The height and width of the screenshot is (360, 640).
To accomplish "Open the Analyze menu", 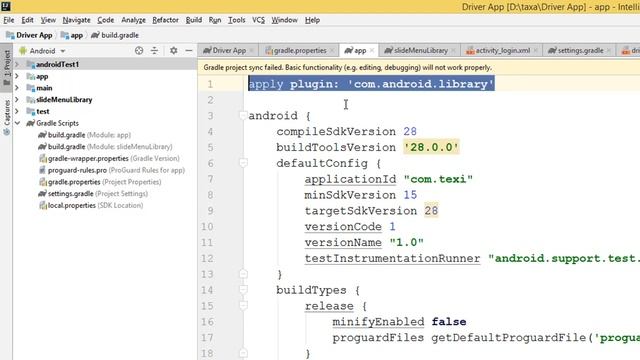I will coord(133,20).
